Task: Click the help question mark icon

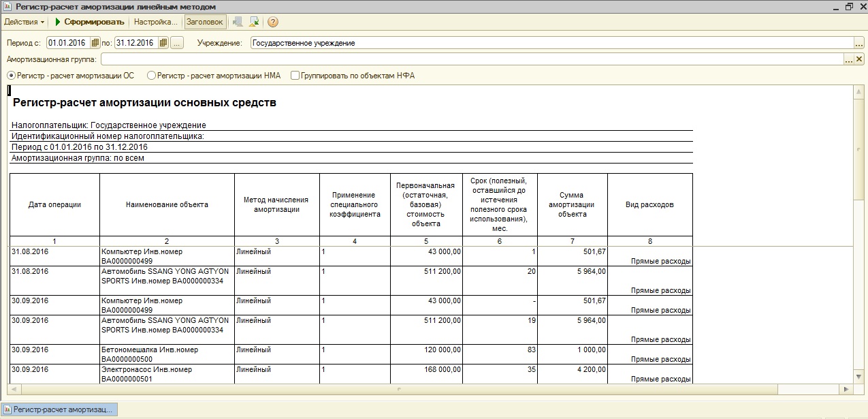Action: point(273,22)
